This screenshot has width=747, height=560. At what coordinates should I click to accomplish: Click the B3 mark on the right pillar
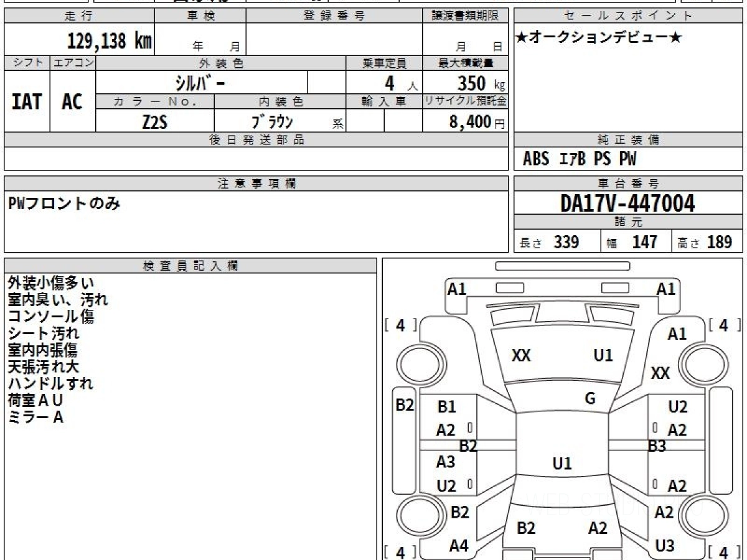[x=657, y=446]
